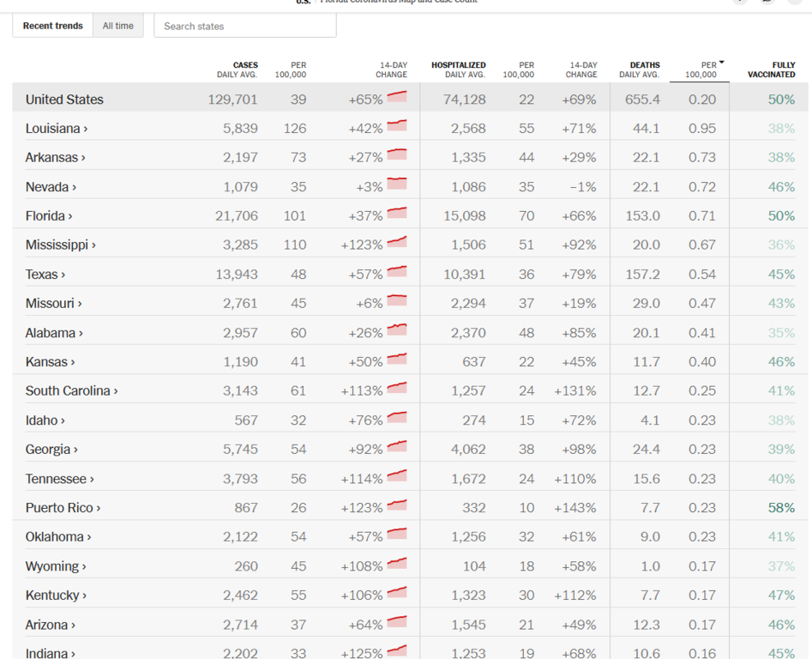Open the Georgia state link
Image resolution: width=812 pixels, height=659 pixels.
tap(51, 450)
